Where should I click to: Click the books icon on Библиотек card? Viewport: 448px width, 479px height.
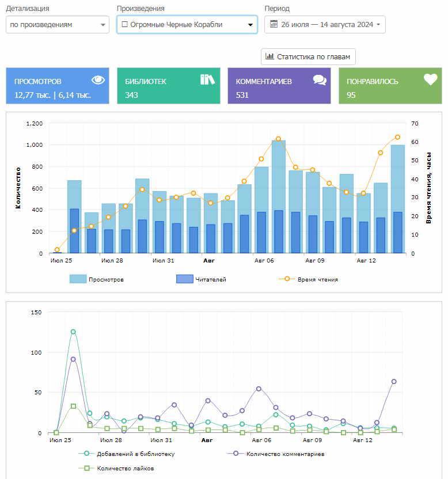pos(207,79)
